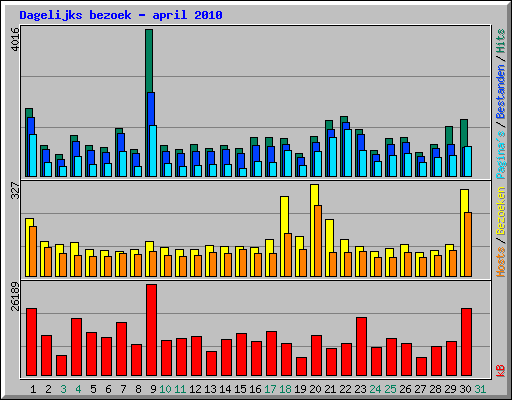512x400 pixels.
Task: Click the 'Hits' legend label
Action: click(500, 41)
